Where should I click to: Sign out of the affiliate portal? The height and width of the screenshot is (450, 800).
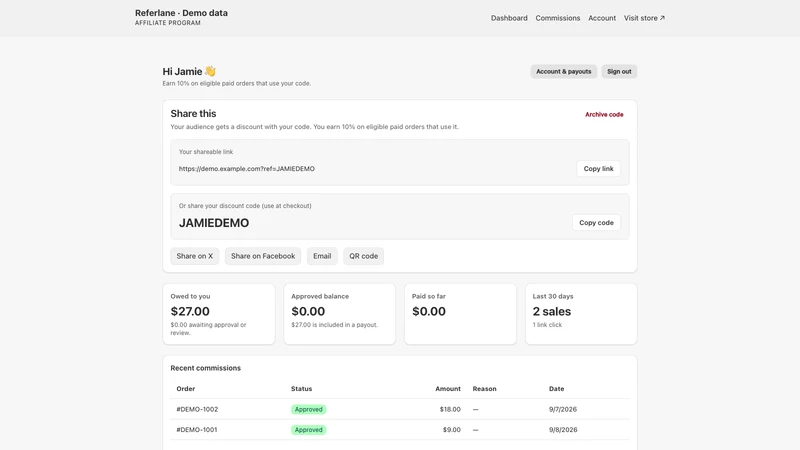click(619, 71)
